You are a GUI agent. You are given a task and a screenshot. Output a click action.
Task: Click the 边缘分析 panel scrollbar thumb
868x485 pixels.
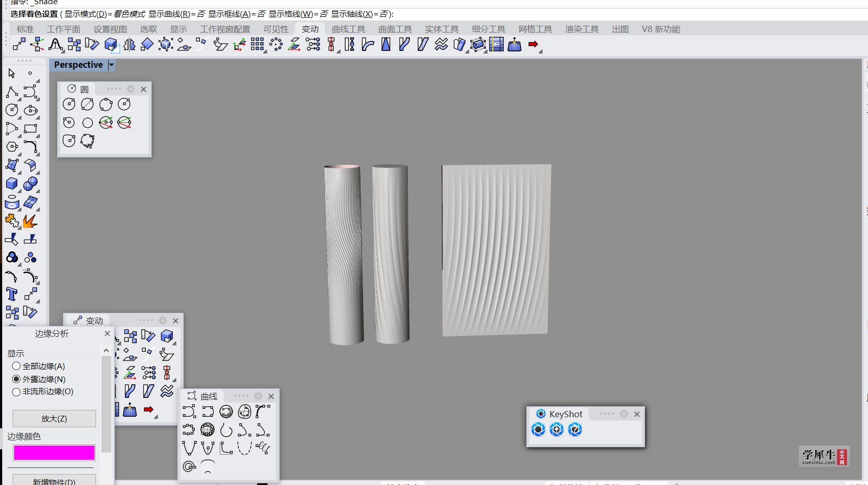click(106, 404)
